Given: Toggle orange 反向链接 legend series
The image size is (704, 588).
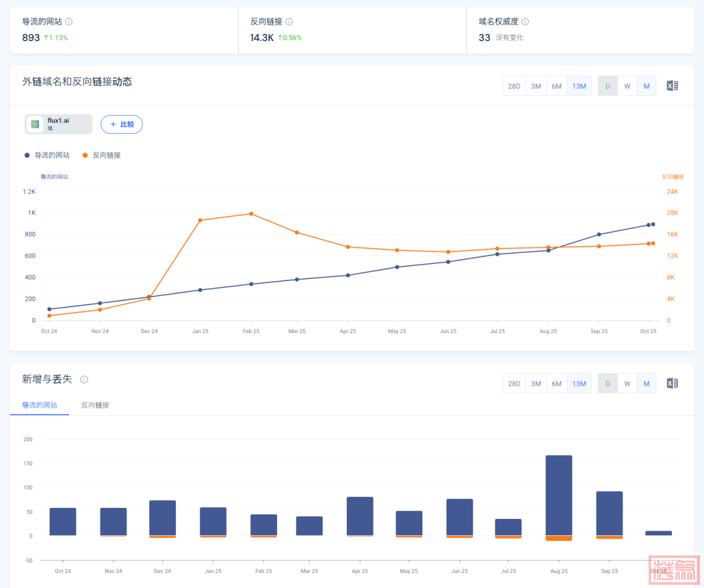Looking at the screenshot, I should click(102, 155).
